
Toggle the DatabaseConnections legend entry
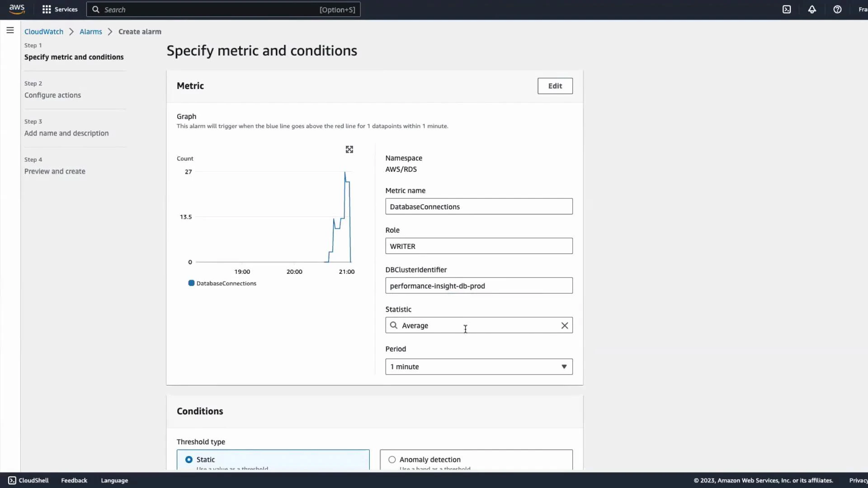[x=222, y=283]
